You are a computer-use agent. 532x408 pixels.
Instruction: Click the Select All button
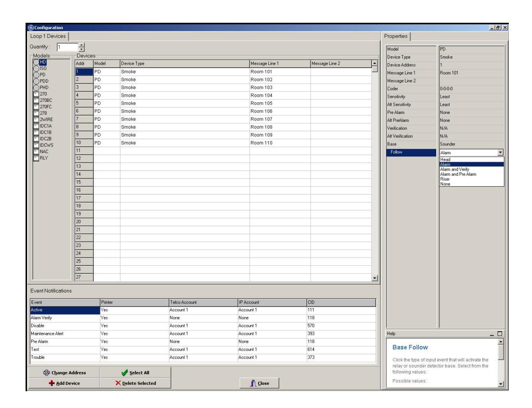(x=135, y=372)
